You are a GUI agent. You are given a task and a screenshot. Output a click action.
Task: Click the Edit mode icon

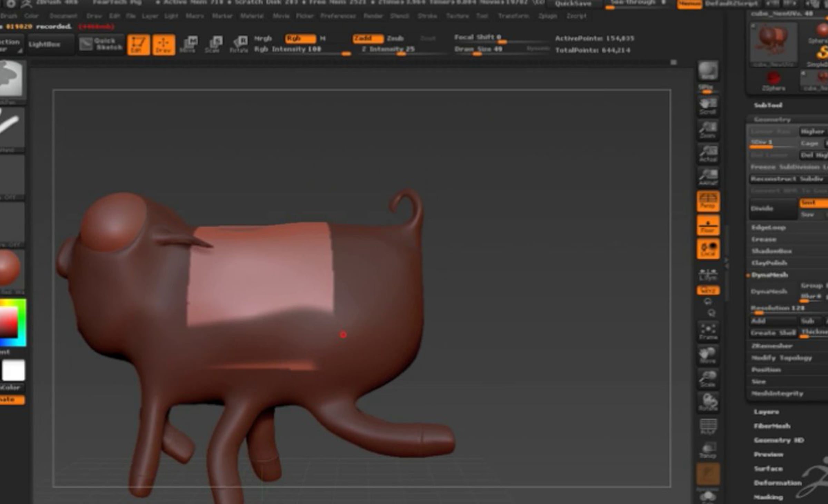pos(138,45)
